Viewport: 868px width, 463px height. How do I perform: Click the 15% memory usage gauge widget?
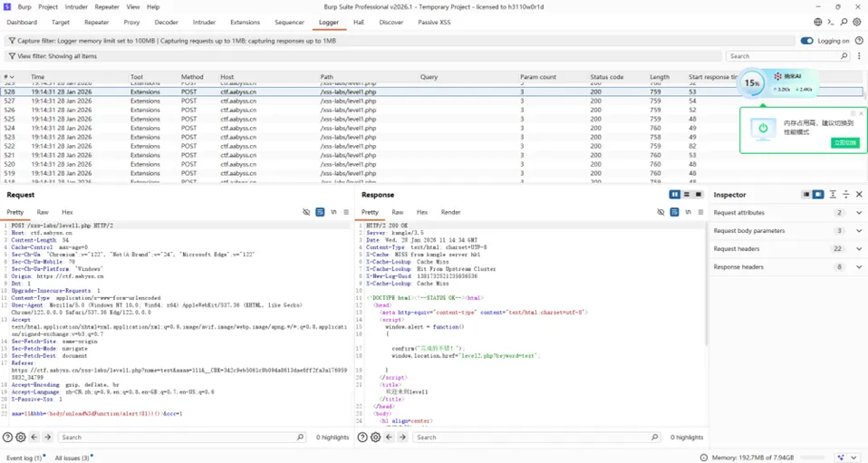tap(752, 83)
